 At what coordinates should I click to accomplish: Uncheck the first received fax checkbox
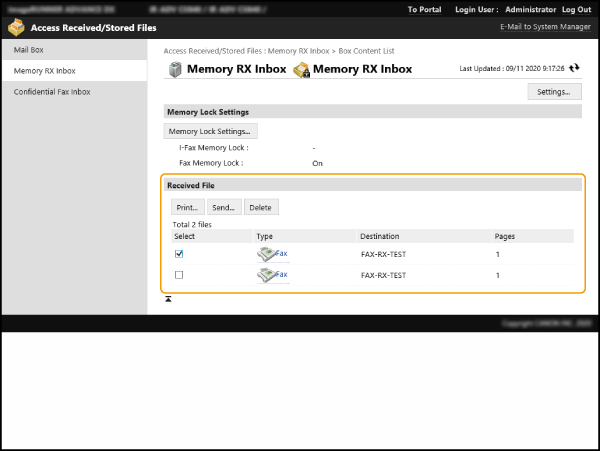179,255
